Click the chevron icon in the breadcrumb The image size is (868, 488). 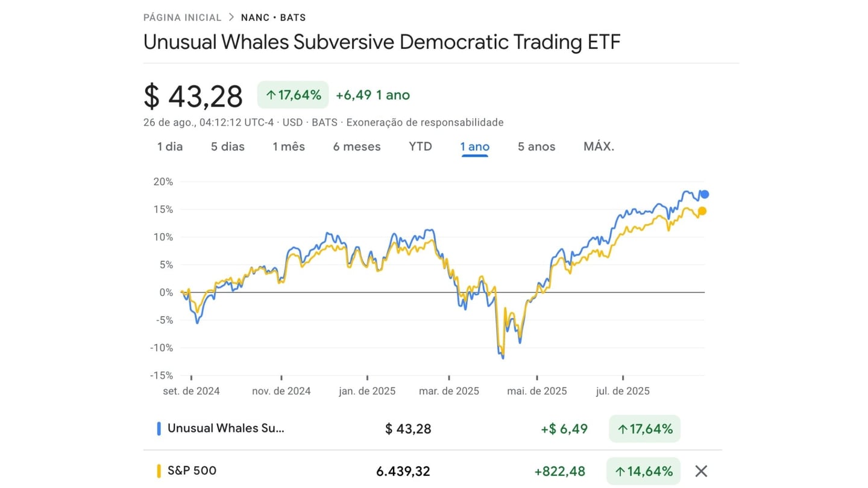pos(231,17)
